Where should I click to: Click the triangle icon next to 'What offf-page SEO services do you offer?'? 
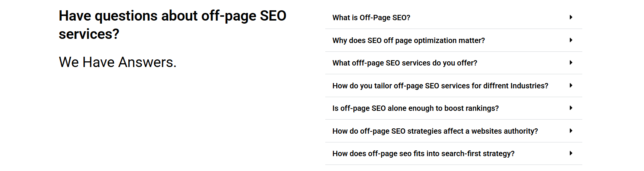coord(571,62)
